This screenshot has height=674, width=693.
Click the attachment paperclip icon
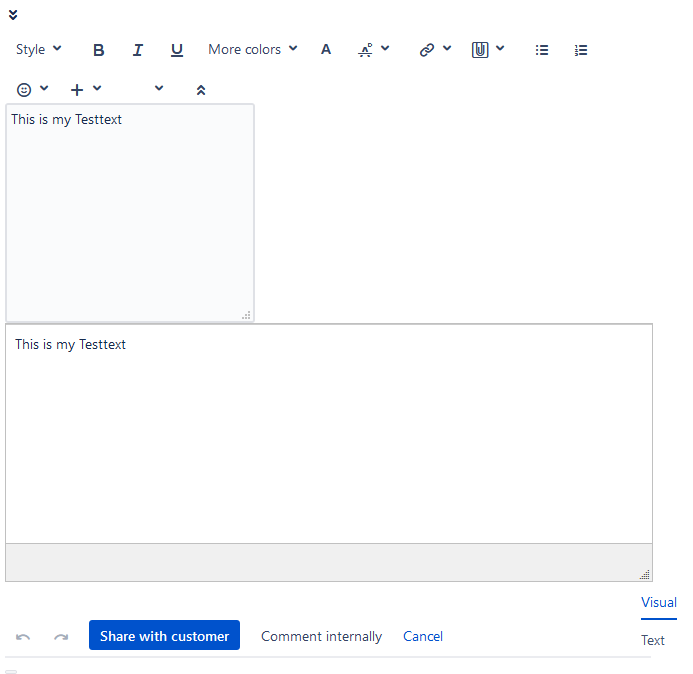480,50
